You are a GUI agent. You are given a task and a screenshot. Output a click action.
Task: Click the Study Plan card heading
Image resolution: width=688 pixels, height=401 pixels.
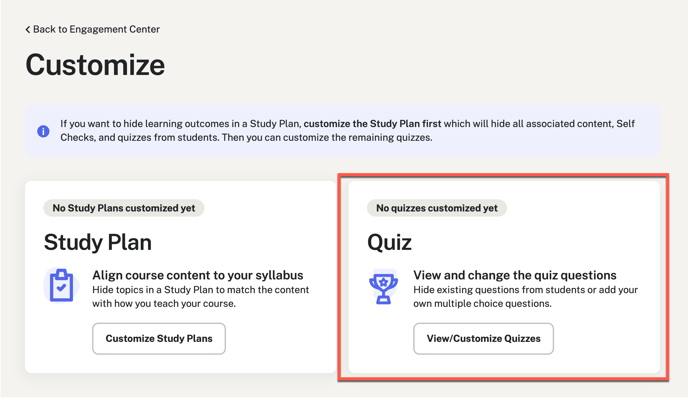point(98,242)
